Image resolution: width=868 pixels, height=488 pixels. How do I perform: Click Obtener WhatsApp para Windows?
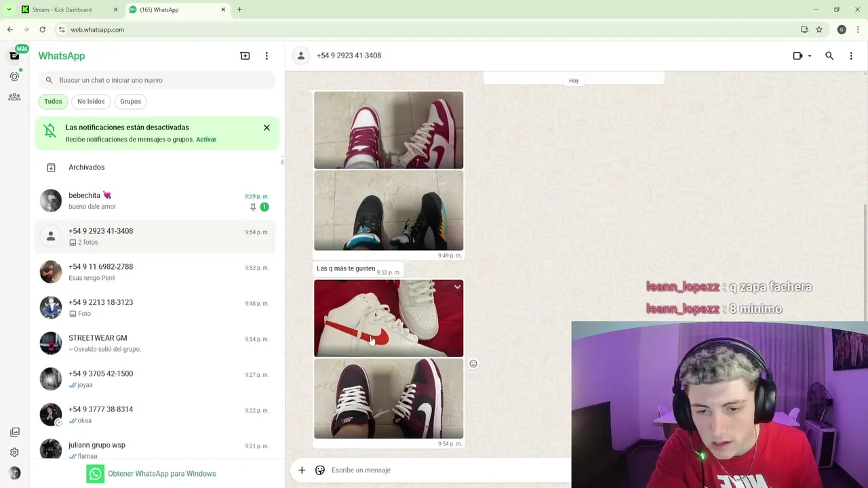point(151,474)
